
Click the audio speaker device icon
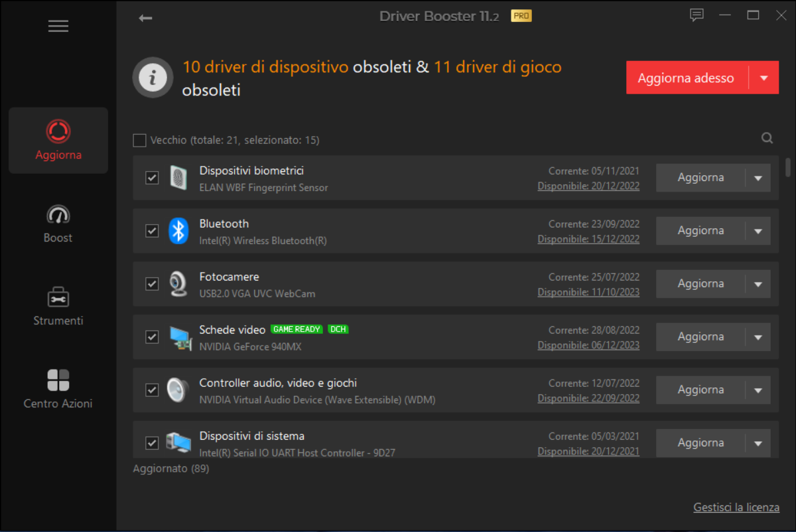[x=178, y=390]
